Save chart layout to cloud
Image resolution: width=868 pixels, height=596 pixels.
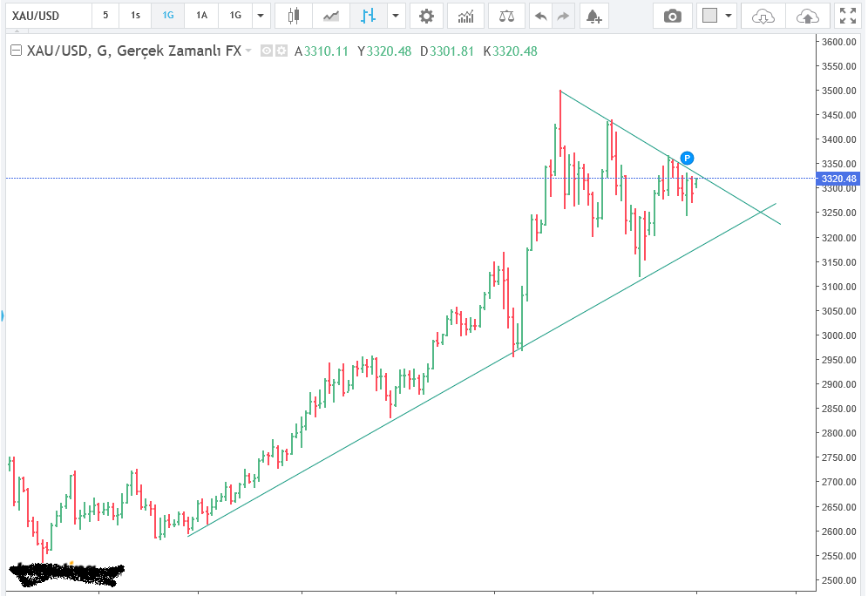tap(807, 16)
